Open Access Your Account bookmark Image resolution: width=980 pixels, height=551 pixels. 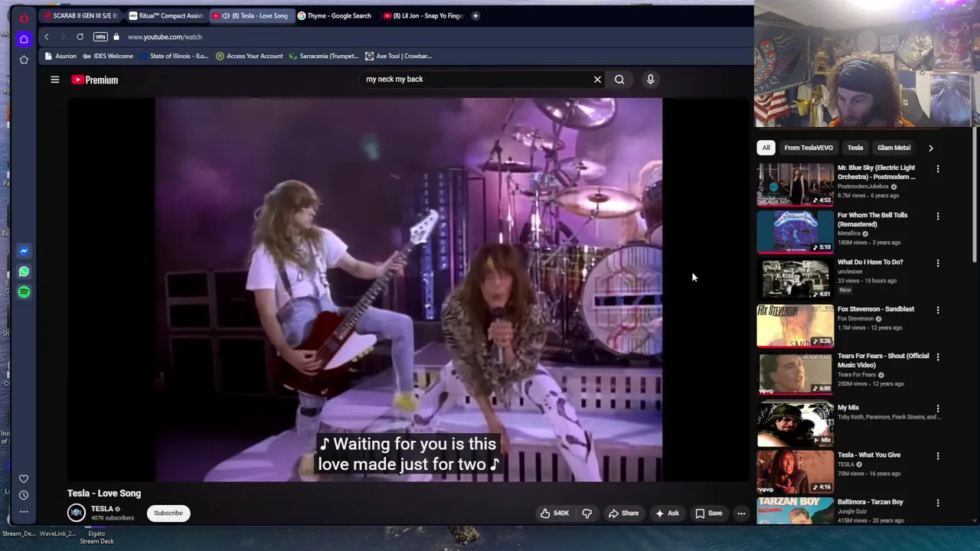250,56
